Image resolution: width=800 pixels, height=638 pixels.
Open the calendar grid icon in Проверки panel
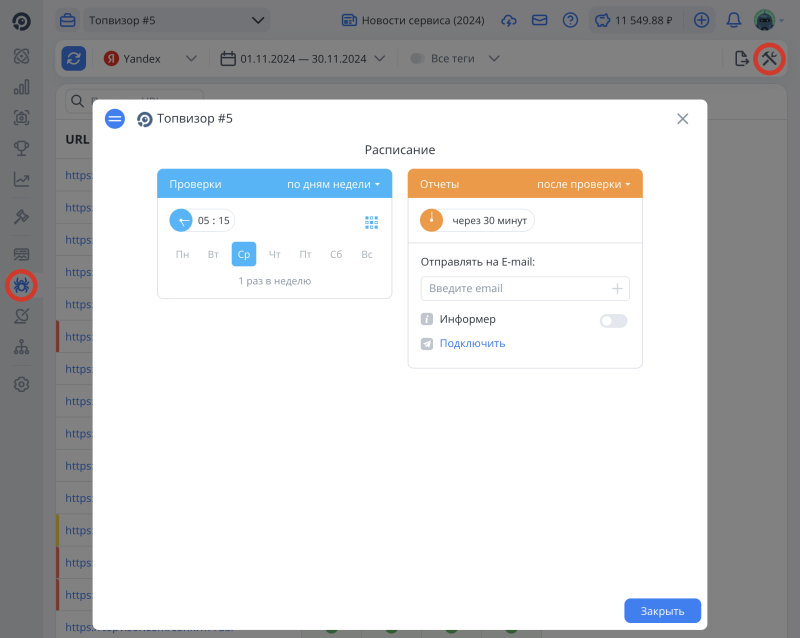pyautogui.click(x=372, y=222)
